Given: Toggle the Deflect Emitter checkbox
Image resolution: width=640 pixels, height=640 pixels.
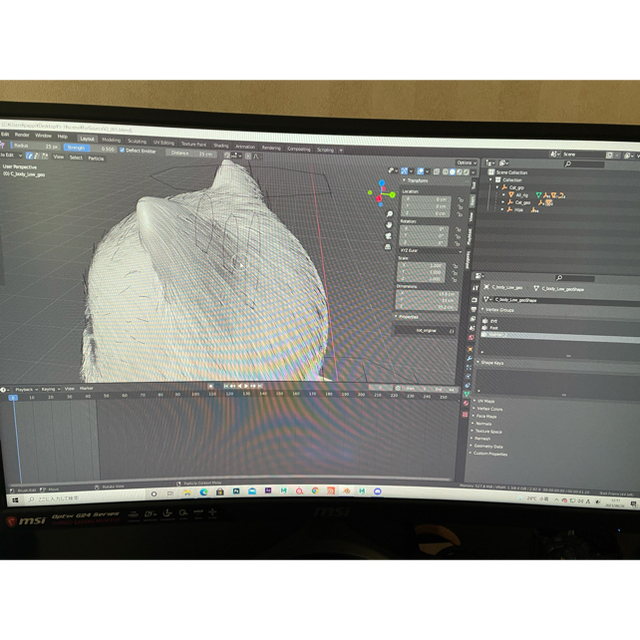Looking at the screenshot, I should (122, 150).
